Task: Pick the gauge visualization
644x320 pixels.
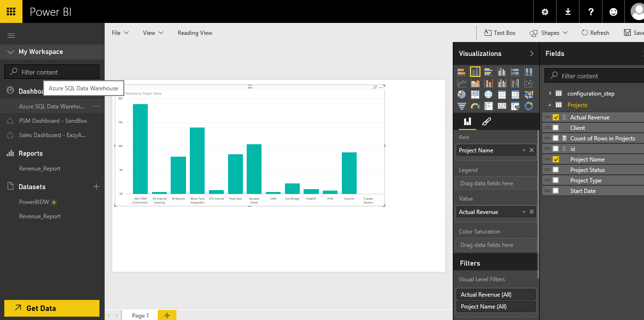Action: (x=475, y=106)
